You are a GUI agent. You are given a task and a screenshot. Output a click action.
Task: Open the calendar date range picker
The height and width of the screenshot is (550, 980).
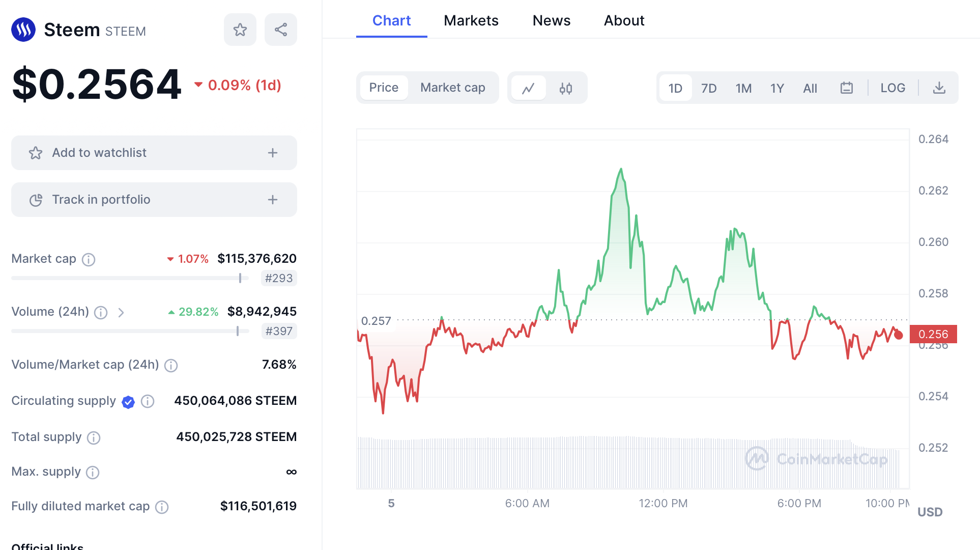tap(846, 88)
